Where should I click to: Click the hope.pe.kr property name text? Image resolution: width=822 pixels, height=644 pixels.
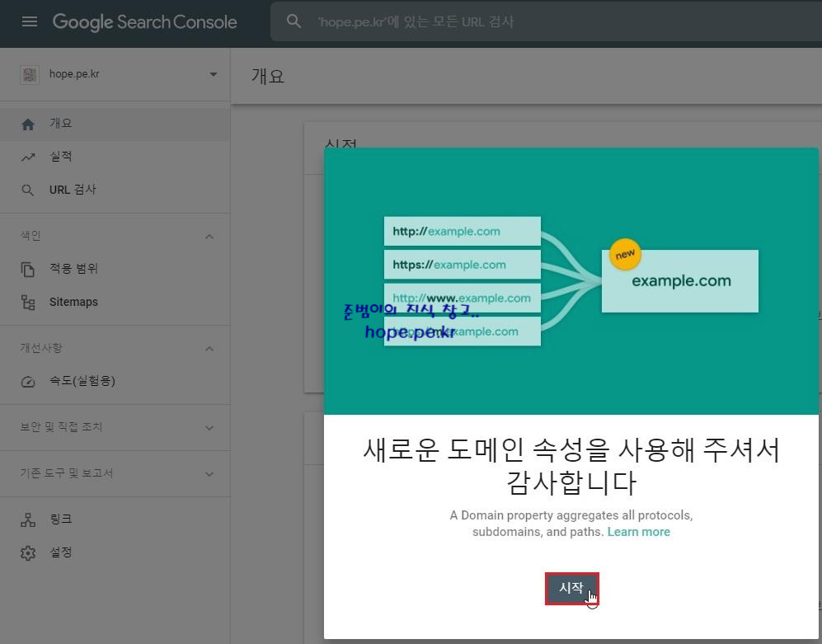[74, 74]
